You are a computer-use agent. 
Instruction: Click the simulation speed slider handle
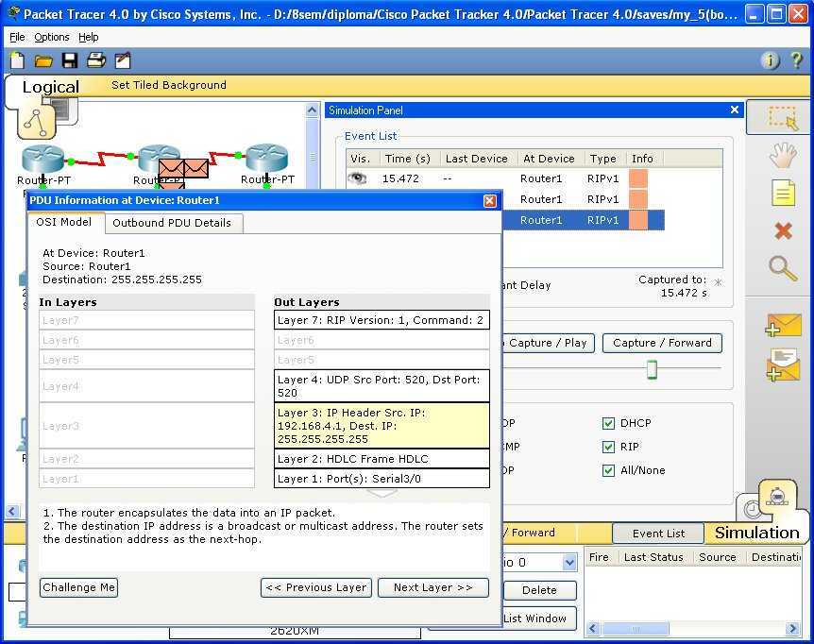point(652,369)
